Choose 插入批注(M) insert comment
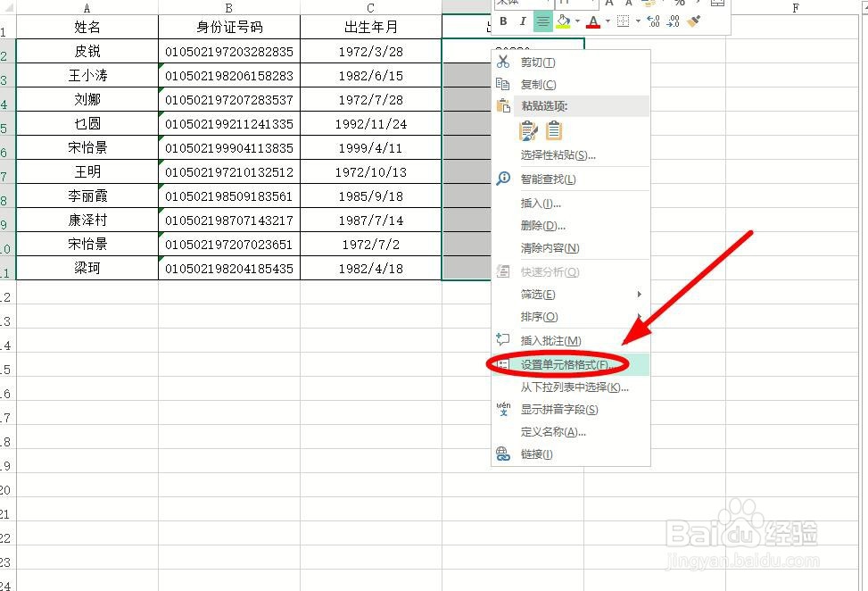This screenshot has height=591, width=868. 571,341
